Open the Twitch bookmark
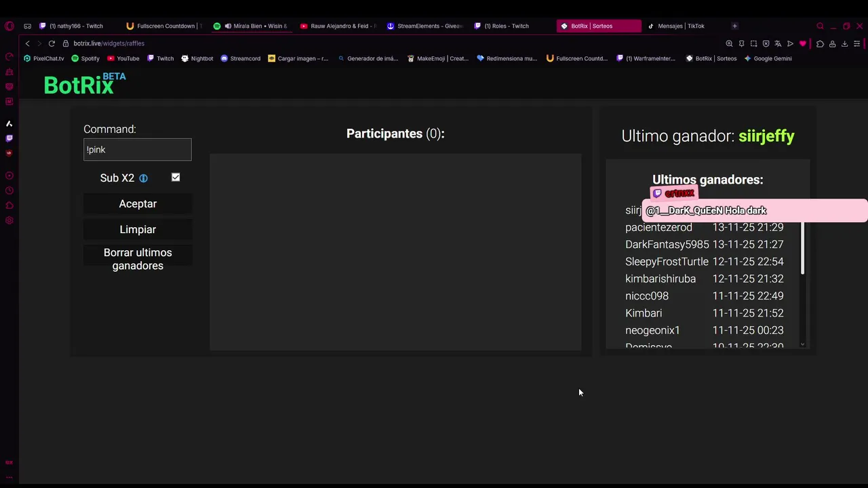The image size is (868, 488). click(x=161, y=58)
